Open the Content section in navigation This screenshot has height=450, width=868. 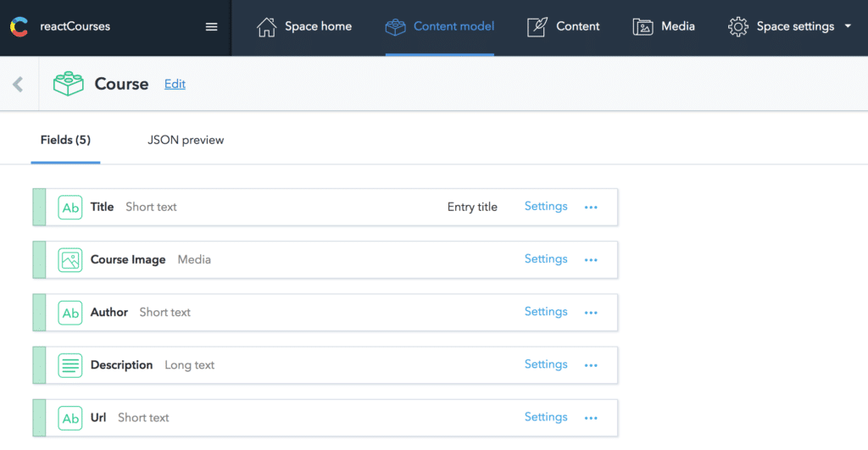coord(563,26)
